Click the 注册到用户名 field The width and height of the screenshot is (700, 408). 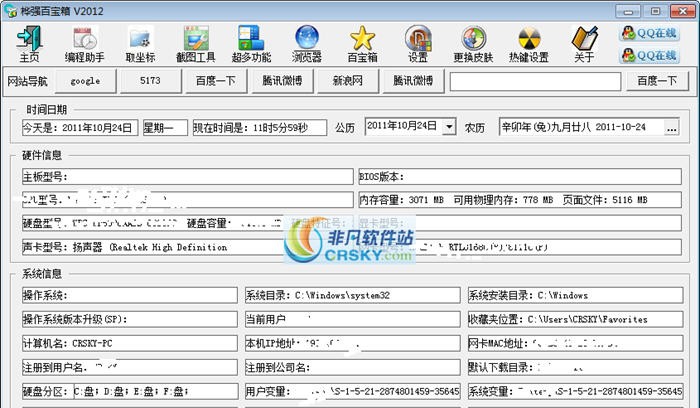click(x=129, y=367)
